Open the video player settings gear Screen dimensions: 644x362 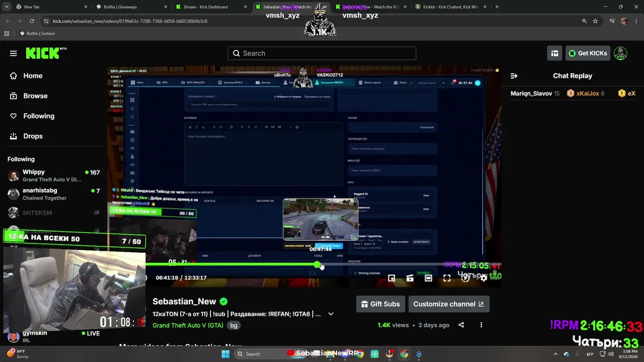pos(484,278)
